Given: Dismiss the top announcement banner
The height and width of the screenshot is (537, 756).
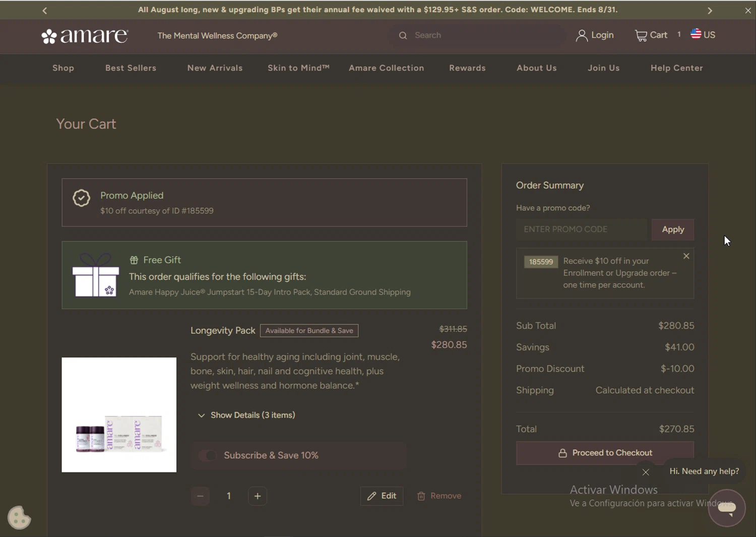Looking at the screenshot, I should click(748, 11).
